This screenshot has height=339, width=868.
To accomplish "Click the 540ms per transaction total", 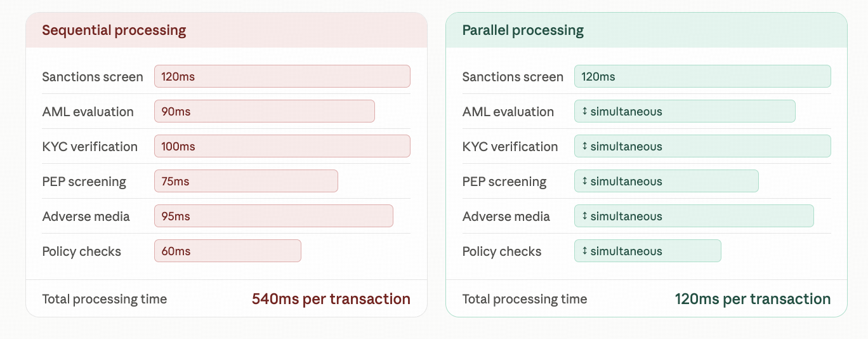I will coord(331,299).
